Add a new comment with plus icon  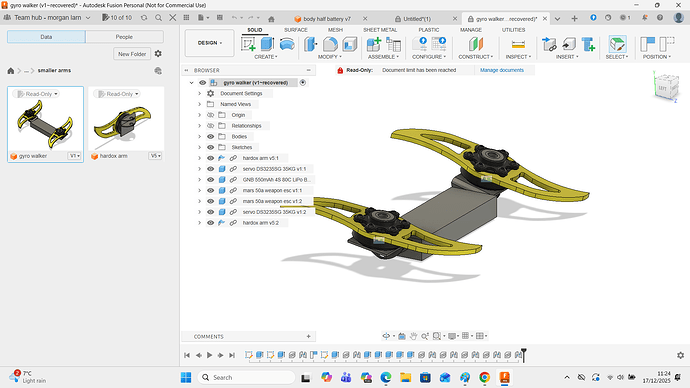(308, 337)
